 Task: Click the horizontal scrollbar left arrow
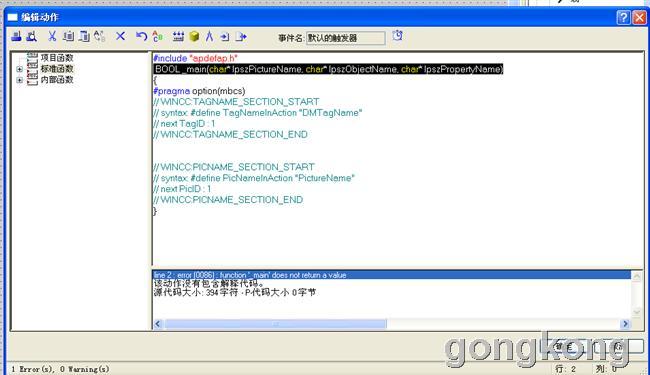pyautogui.click(x=158, y=324)
